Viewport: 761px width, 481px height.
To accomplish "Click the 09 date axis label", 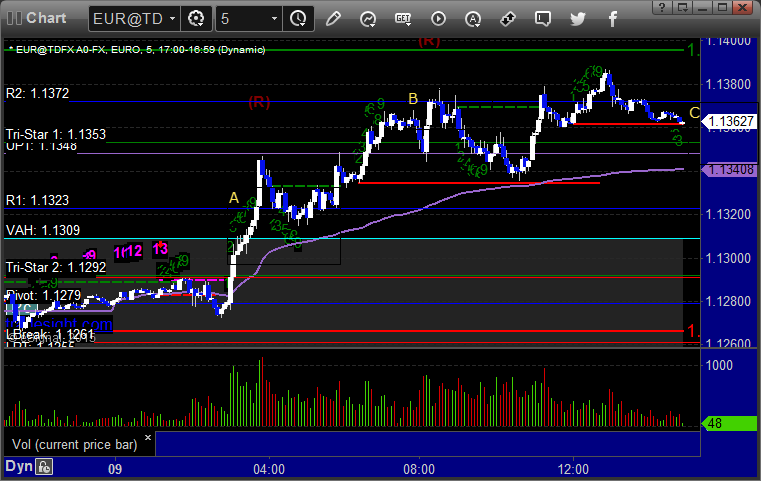I will tap(115, 469).
